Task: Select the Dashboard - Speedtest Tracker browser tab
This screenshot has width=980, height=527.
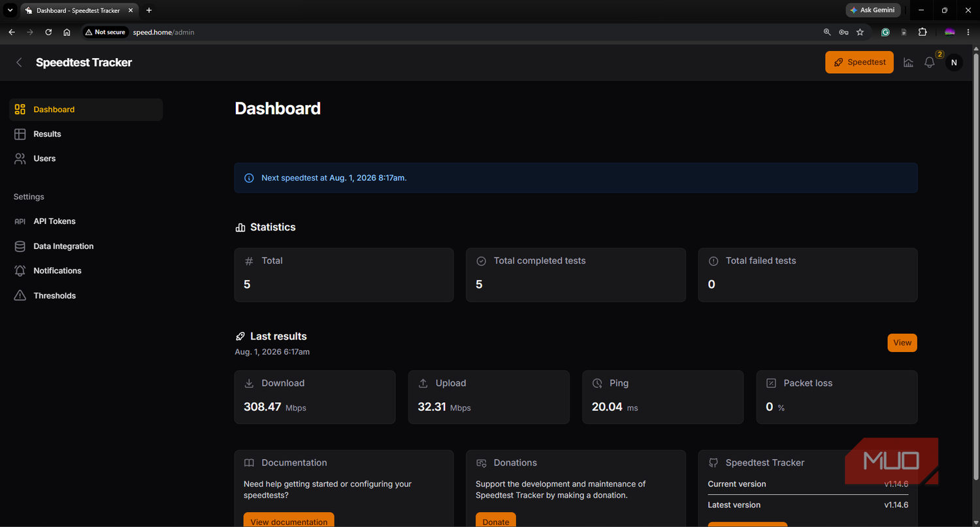Action: pyautogui.click(x=78, y=10)
